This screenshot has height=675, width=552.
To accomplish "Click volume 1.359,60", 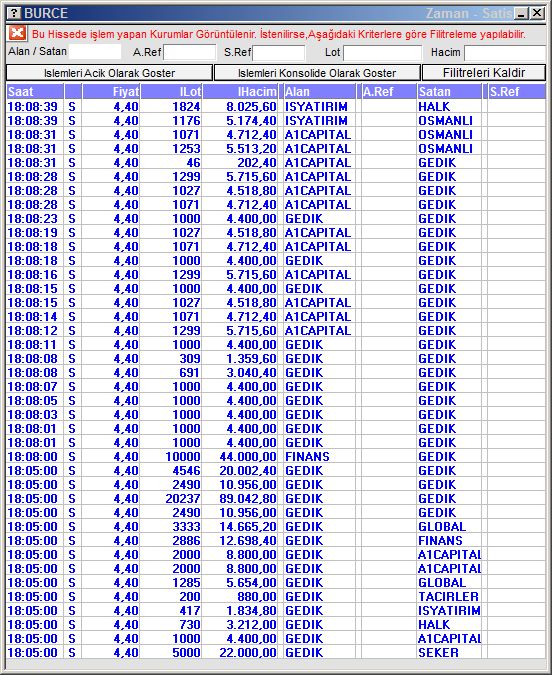I will point(251,359).
